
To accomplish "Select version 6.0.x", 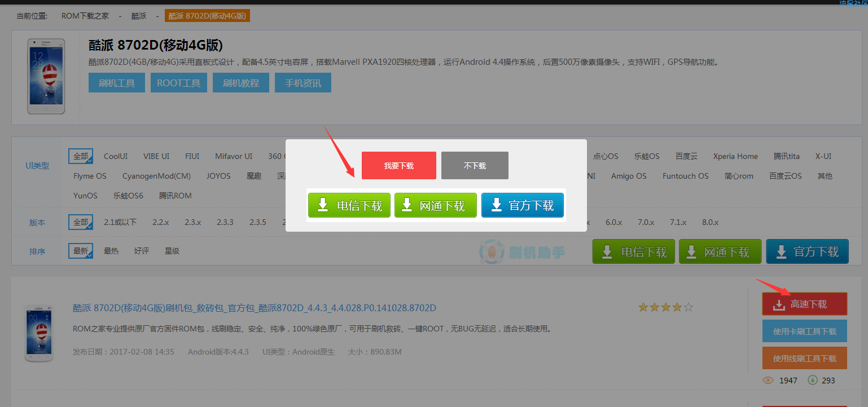I will coord(613,222).
